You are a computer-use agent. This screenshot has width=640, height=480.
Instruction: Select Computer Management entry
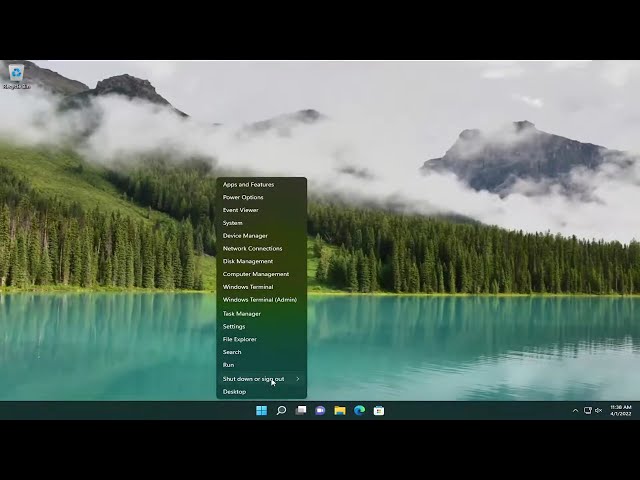[x=261, y=274]
